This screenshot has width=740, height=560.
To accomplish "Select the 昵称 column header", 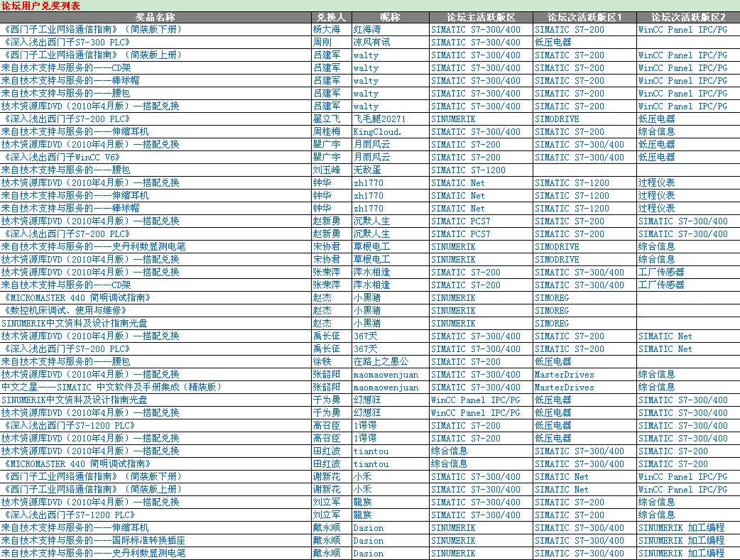I will 391,18.
